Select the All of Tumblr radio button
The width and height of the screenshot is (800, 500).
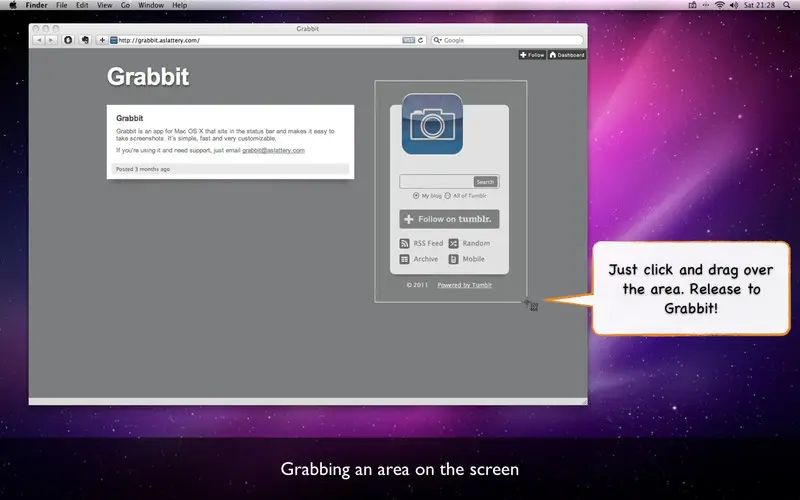447,195
